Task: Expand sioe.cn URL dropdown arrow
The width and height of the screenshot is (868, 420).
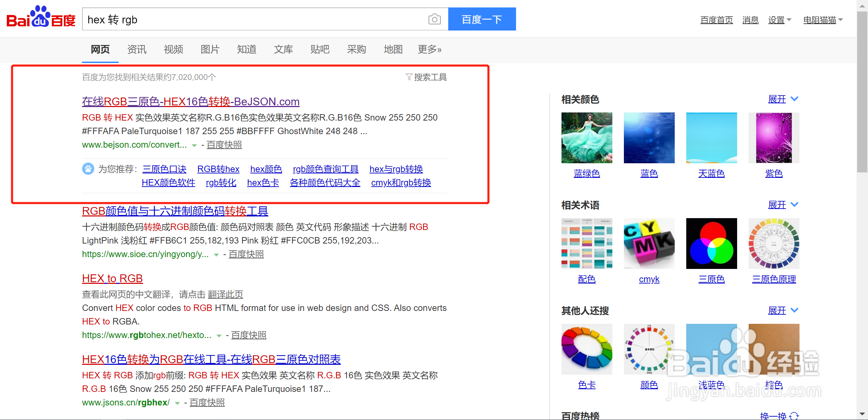Action: pos(216,255)
